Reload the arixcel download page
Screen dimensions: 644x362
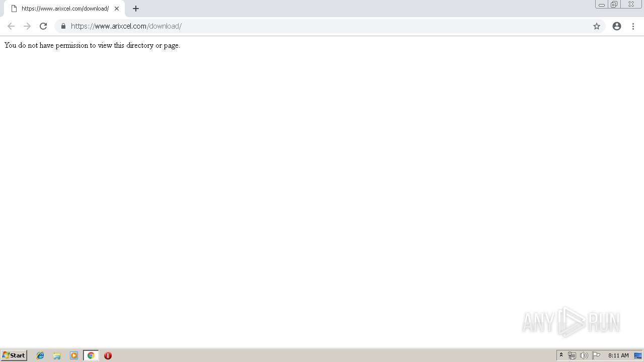[x=43, y=26]
